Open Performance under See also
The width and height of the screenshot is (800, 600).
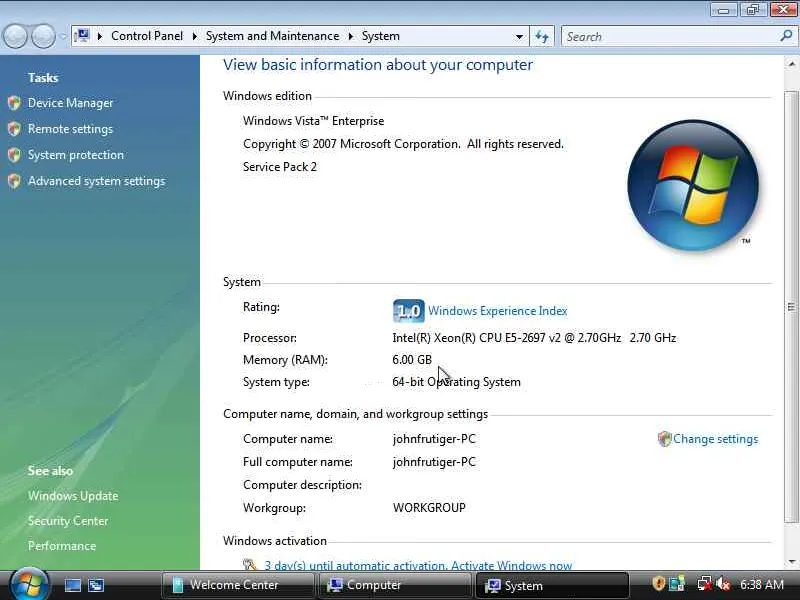[x=62, y=546]
